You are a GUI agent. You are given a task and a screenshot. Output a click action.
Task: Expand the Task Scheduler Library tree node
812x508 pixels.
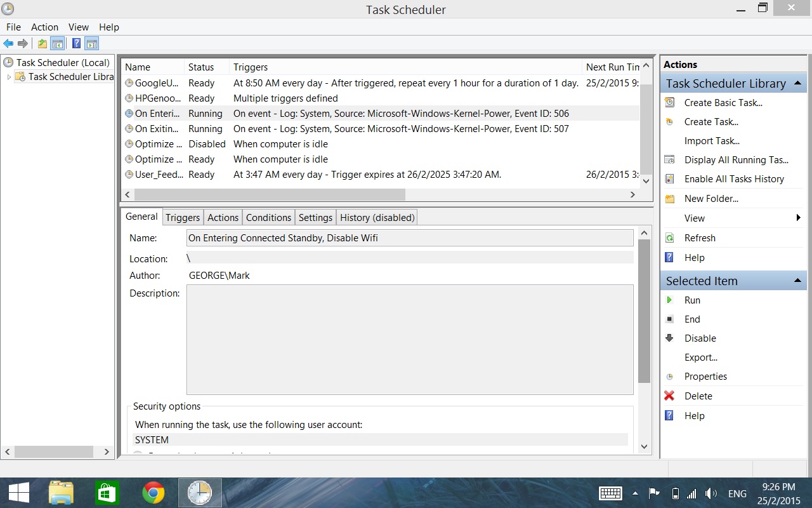click(x=9, y=77)
